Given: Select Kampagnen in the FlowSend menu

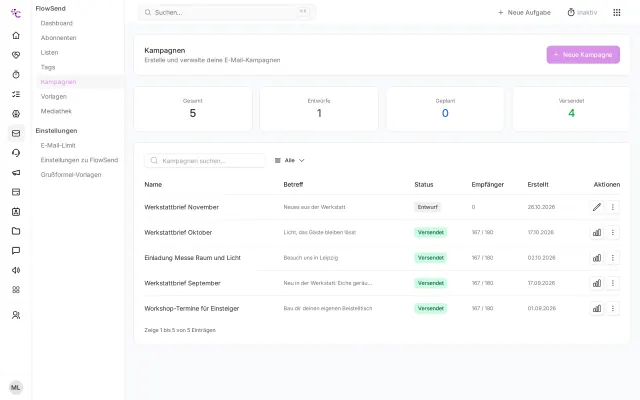Looking at the screenshot, I should 58,82.
